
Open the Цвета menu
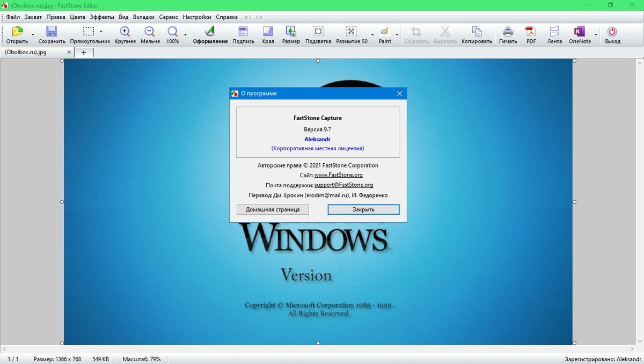[x=78, y=17]
